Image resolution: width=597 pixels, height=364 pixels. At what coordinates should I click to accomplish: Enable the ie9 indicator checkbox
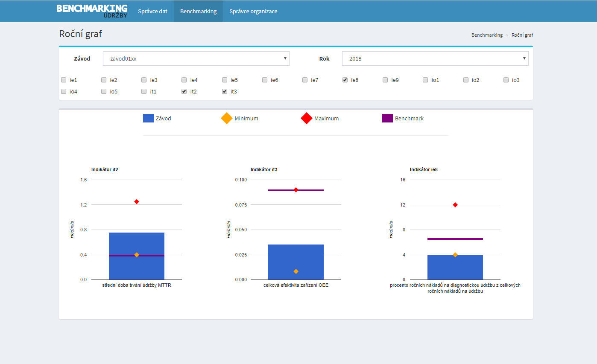385,80
